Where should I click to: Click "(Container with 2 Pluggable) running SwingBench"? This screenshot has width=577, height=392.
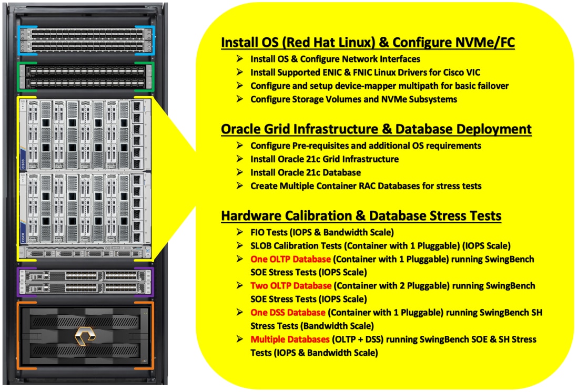(x=434, y=286)
